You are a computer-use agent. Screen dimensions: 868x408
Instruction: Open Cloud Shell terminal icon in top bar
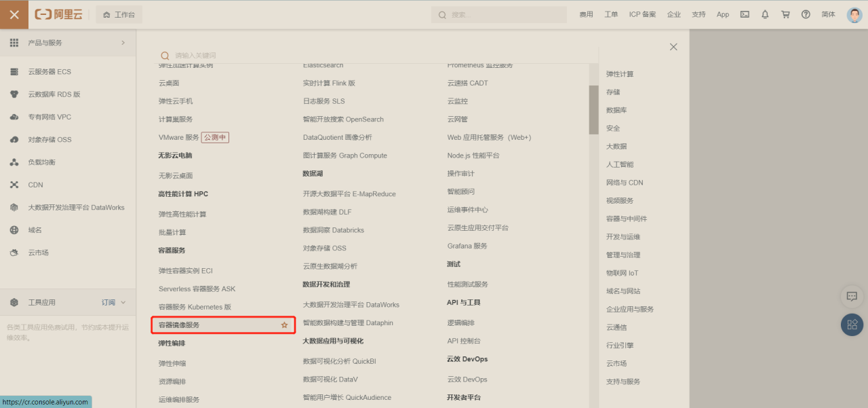coord(744,14)
